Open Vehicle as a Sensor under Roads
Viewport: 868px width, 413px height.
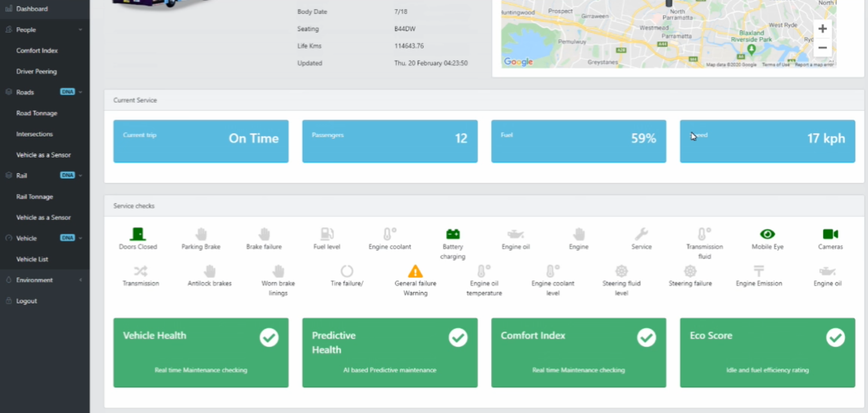(x=43, y=155)
